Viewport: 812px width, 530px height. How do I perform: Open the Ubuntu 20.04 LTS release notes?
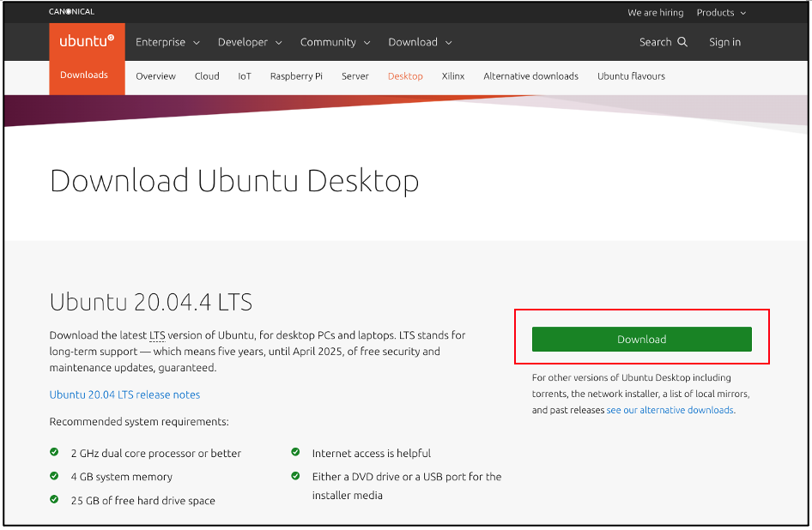(124, 394)
